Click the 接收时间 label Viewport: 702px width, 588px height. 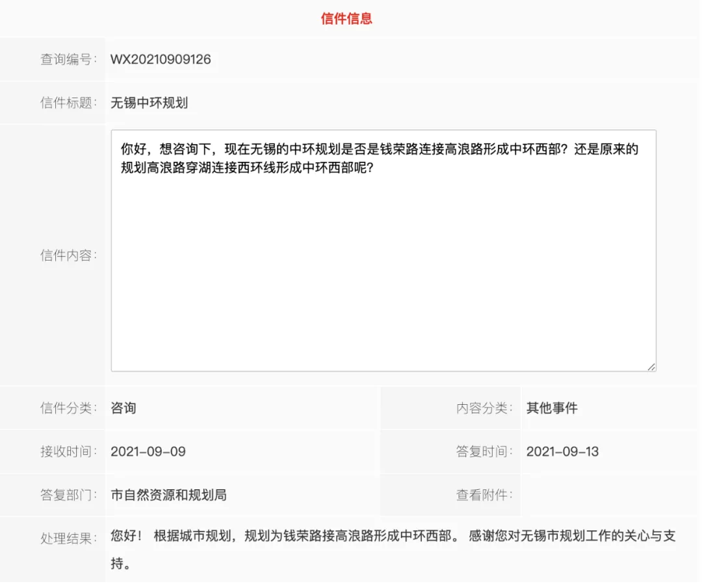tap(68, 452)
